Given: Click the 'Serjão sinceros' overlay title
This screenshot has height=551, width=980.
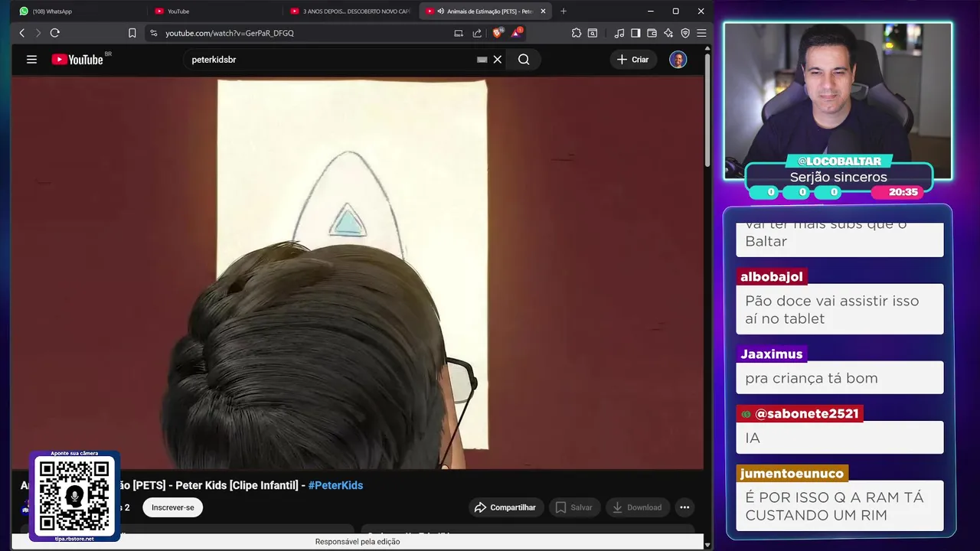Looking at the screenshot, I should pos(838,177).
